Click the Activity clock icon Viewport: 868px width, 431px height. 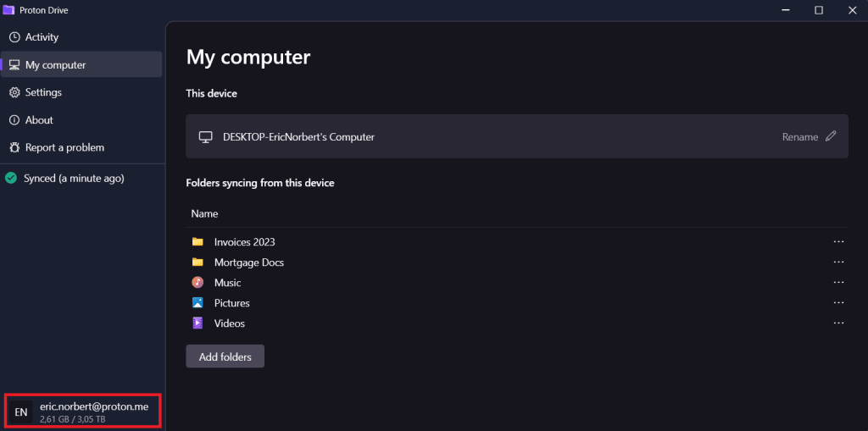(14, 37)
